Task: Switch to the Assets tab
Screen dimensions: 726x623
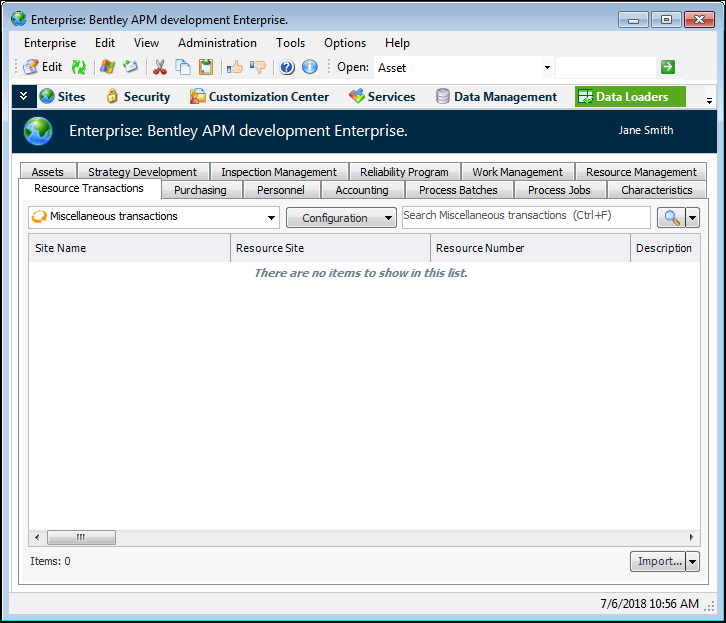Action: pos(48,172)
